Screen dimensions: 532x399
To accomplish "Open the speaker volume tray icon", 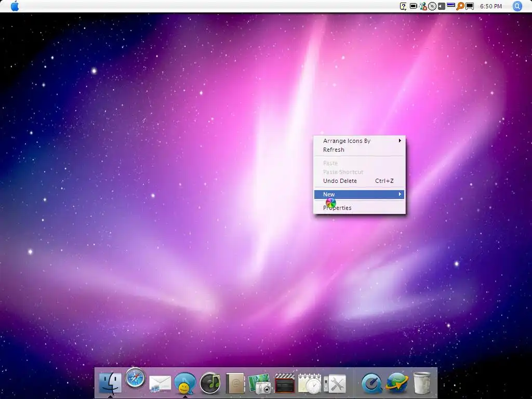I will point(441,6).
